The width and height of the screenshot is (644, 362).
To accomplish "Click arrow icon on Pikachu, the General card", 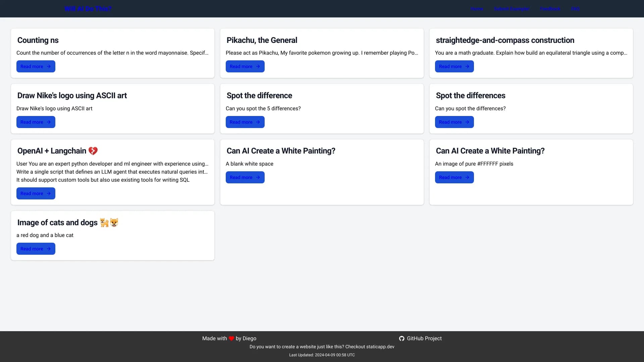I will [x=258, y=66].
